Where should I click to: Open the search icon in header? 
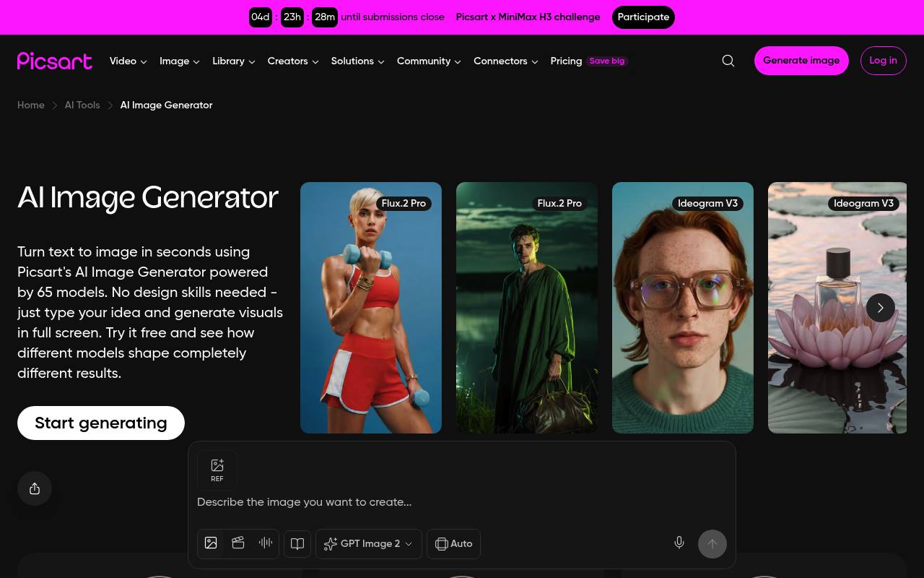point(728,61)
